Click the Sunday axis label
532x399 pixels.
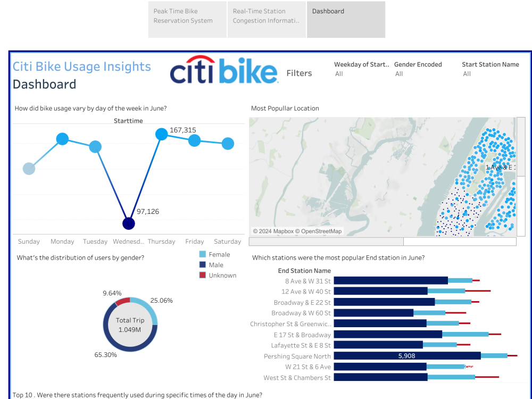(x=29, y=242)
